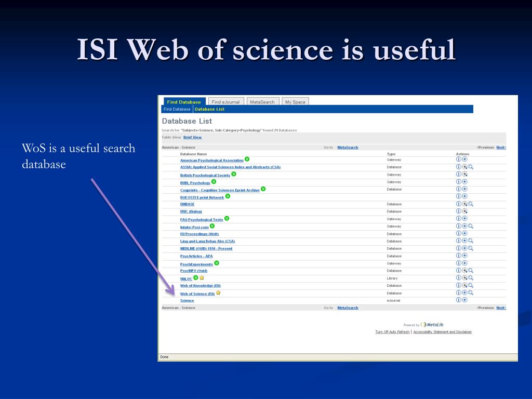Screen dimensions: 532x399
Task: Click green U badge next to Intute: Psci-com
Action: [x=212, y=226]
